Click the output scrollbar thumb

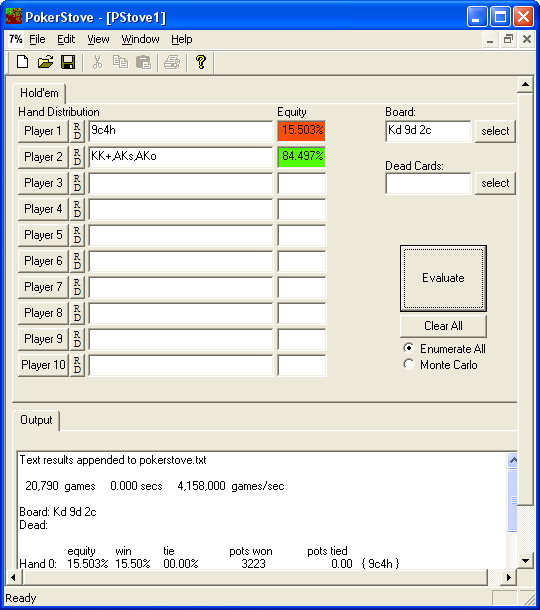(x=513, y=500)
